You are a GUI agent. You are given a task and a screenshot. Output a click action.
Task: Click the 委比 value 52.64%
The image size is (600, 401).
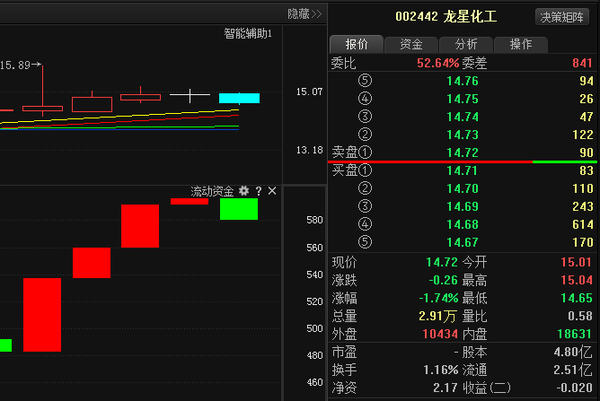438,63
